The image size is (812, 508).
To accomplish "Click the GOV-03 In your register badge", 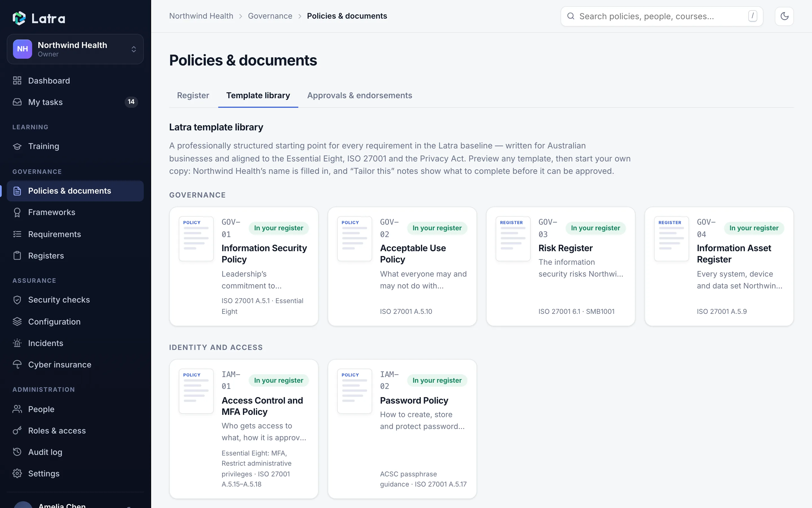I will [595, 228].
